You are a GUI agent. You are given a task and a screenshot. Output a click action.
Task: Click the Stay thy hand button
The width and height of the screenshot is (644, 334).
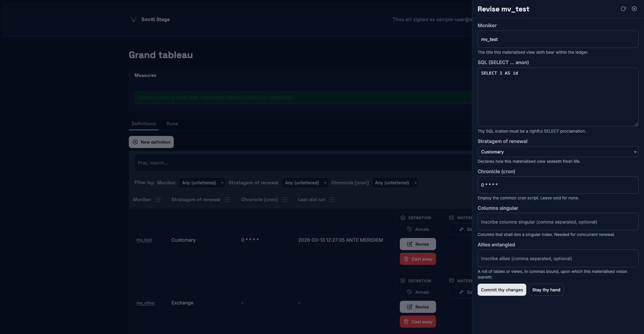[x=546, y=290]
